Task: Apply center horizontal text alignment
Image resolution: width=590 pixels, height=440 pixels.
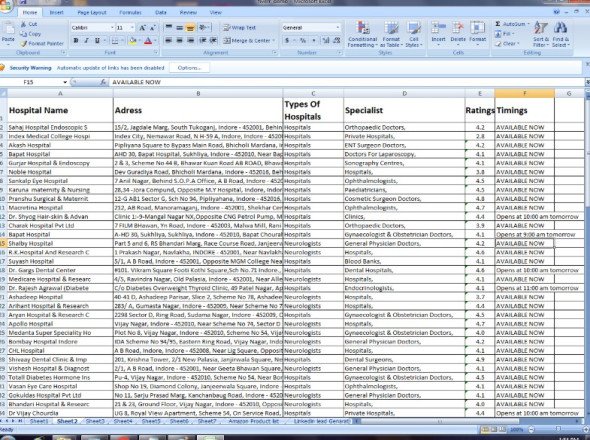Action: (x=179, y=40)
